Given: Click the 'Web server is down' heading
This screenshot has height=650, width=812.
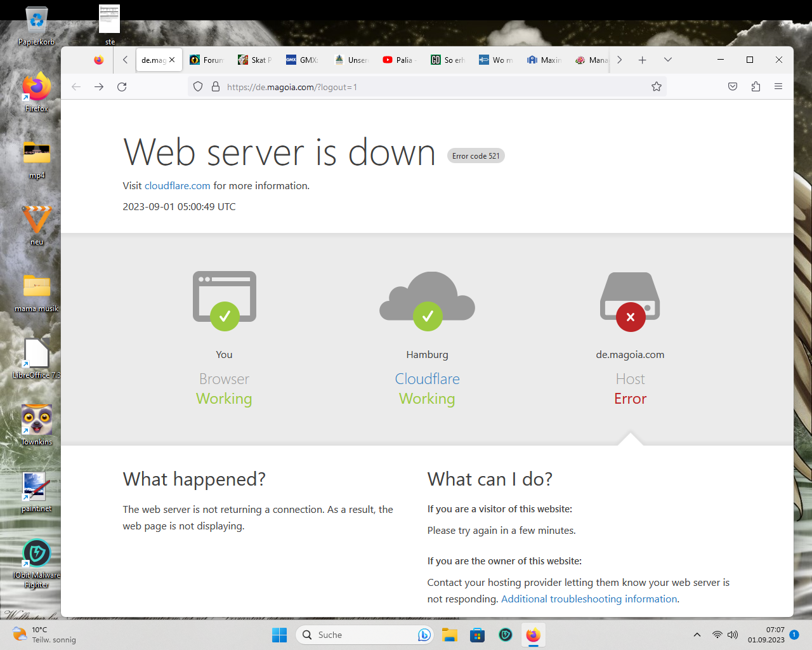Looking at the screenshot, I should point(280,152).
